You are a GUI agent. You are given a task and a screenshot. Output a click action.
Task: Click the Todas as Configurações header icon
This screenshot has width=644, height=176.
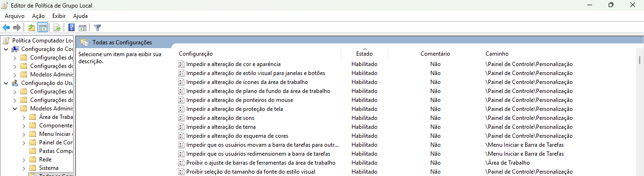point(84,42)
